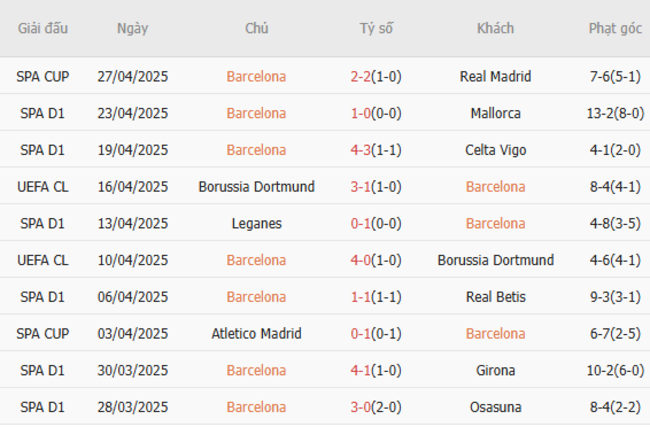Select the Ngày column header

pos(132,28)
